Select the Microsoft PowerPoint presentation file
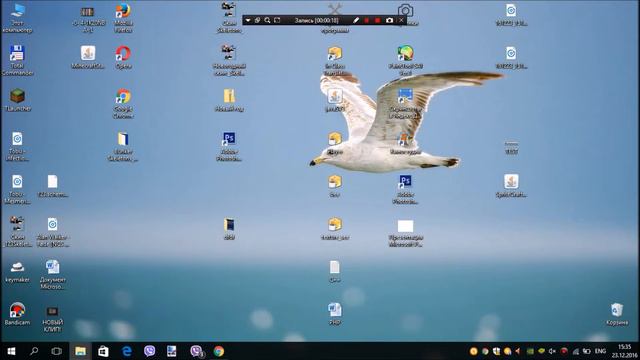The height and width of the screenshot is (360, 640). (x=405, y=233)
